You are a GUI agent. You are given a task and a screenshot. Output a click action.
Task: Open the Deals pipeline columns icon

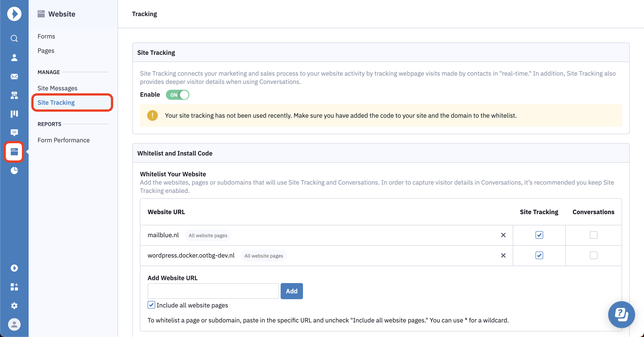click(x=14, y=114)
